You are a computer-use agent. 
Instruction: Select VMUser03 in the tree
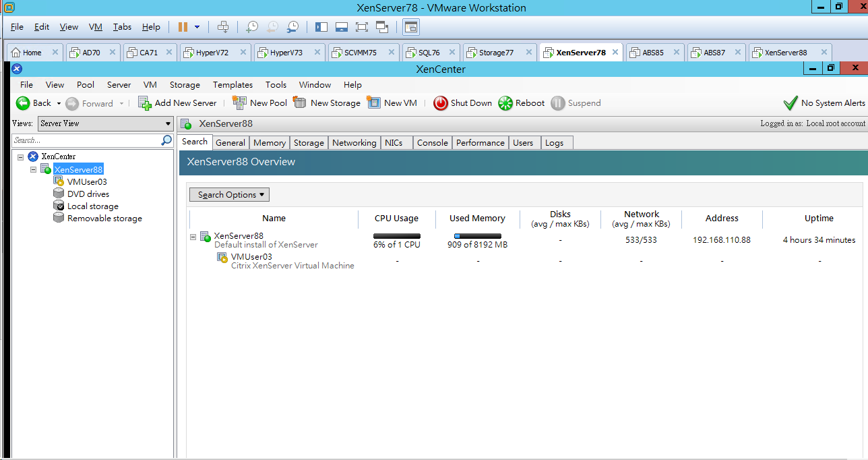click(87, 181)
